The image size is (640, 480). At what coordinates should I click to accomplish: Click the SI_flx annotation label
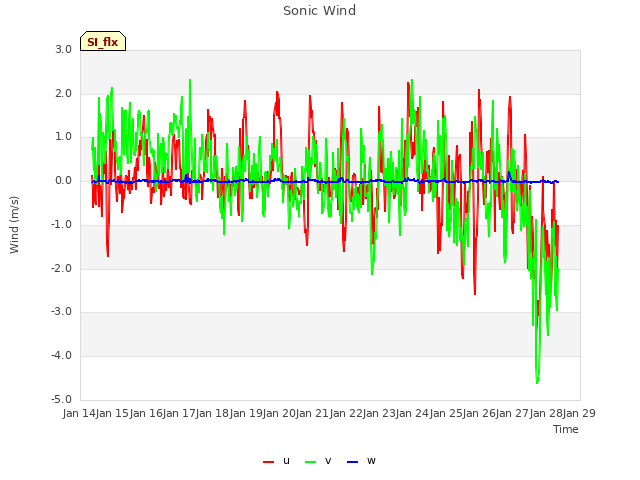[x=103, y=41]
